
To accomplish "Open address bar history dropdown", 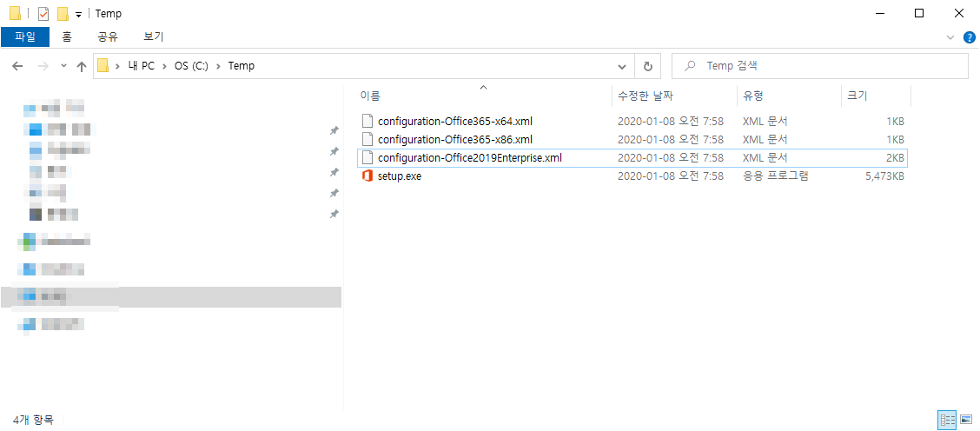I will click(x=622, y=66).
